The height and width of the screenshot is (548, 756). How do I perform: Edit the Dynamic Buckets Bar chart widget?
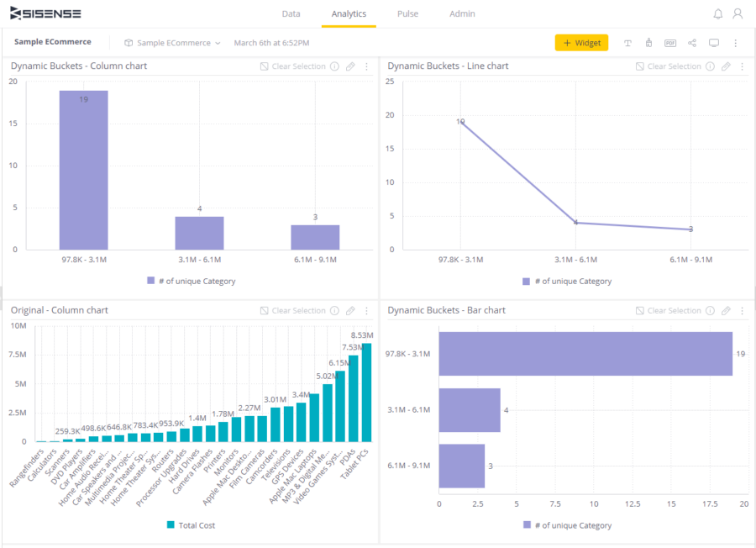point(726,311)
